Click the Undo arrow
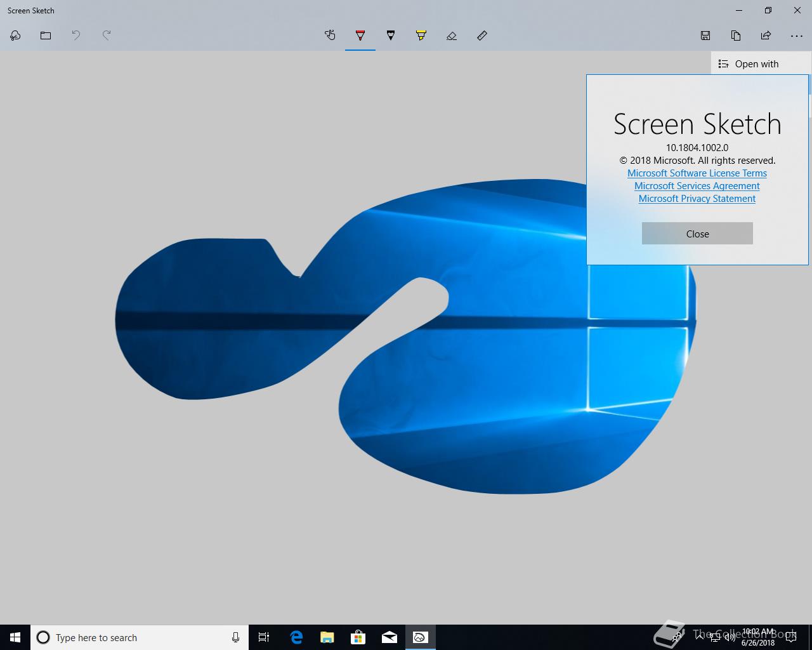 coord(76,36)
